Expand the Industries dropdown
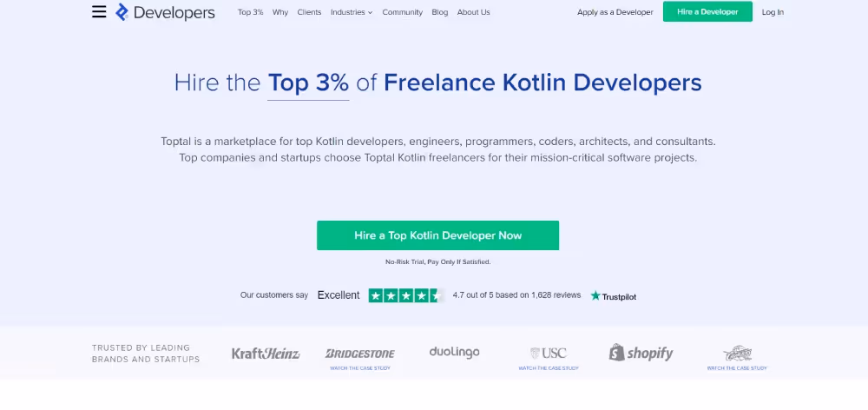868x410 pixels. tap(352, 12)
